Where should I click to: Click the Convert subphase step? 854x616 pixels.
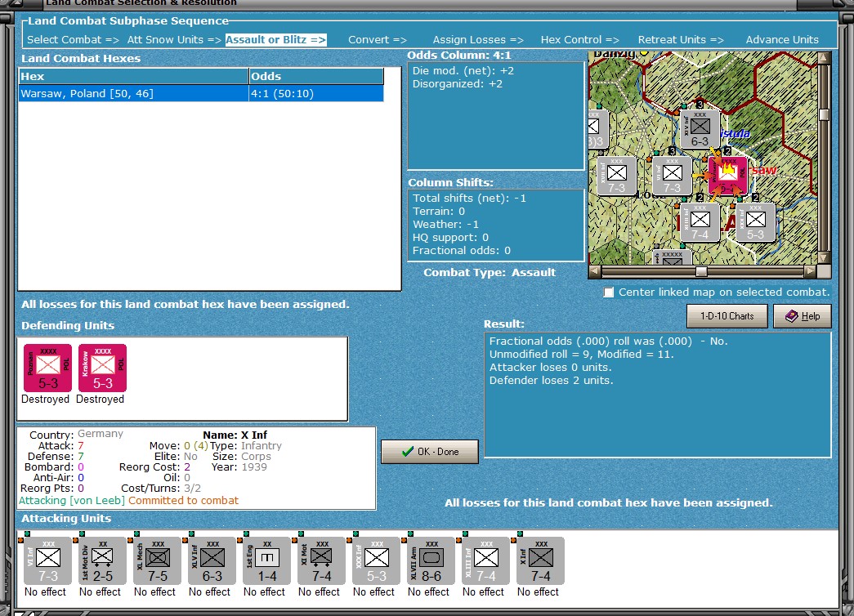pyautogui.click(x=378, y=40)
